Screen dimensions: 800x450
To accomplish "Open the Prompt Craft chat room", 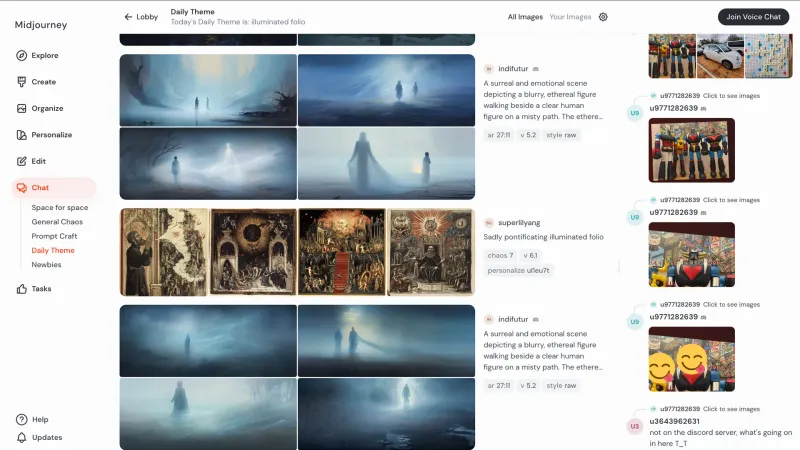I will 54,236.
